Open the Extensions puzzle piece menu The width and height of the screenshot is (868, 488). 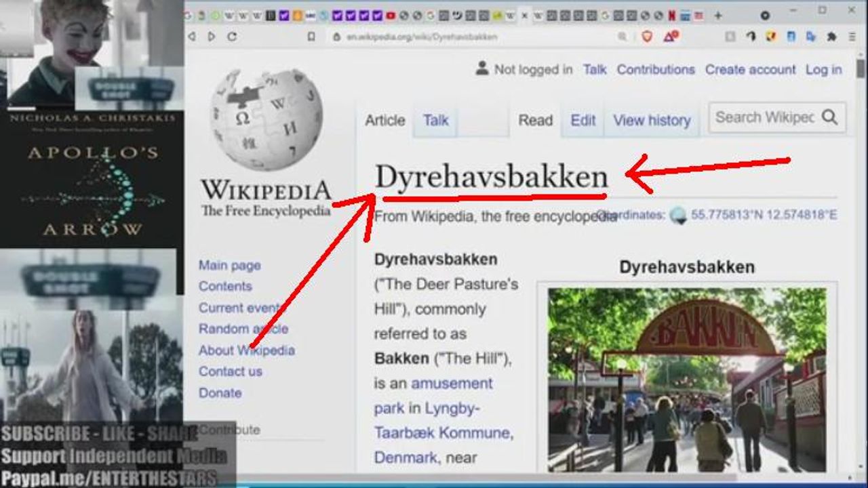tap(831, 37)
